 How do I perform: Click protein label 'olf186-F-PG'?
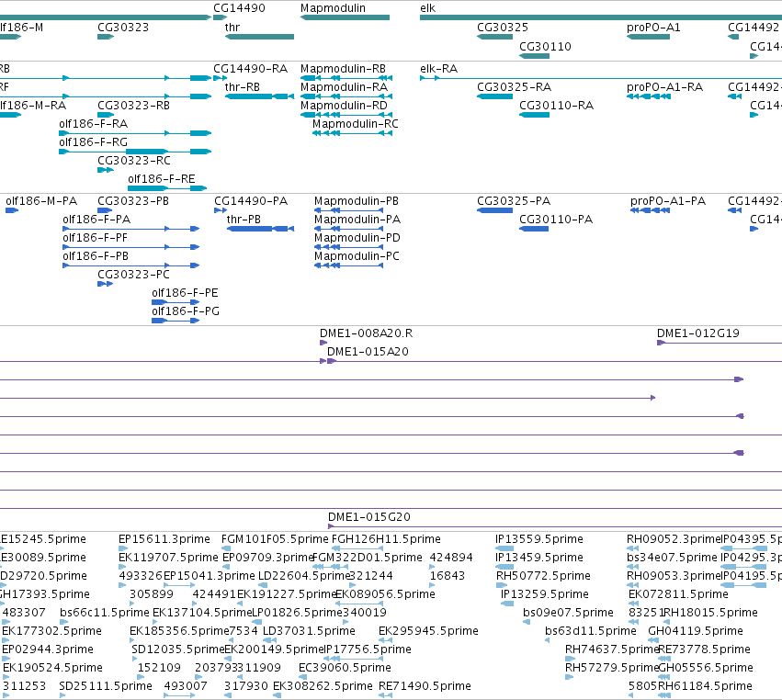[186, 311]
